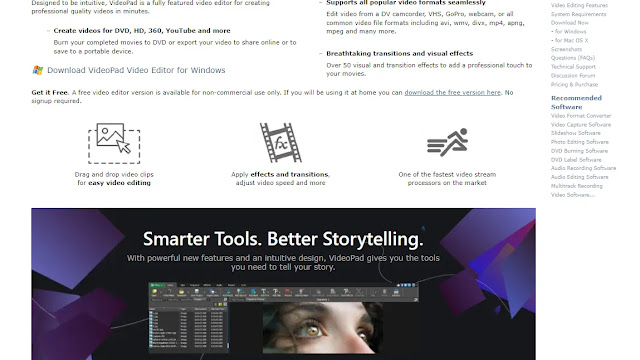Image resolution: width=640 pixels, height=360 pixels.
Task: Click 'Supports all popular video formats seamlessly' heading
Action: pos(406,3)
